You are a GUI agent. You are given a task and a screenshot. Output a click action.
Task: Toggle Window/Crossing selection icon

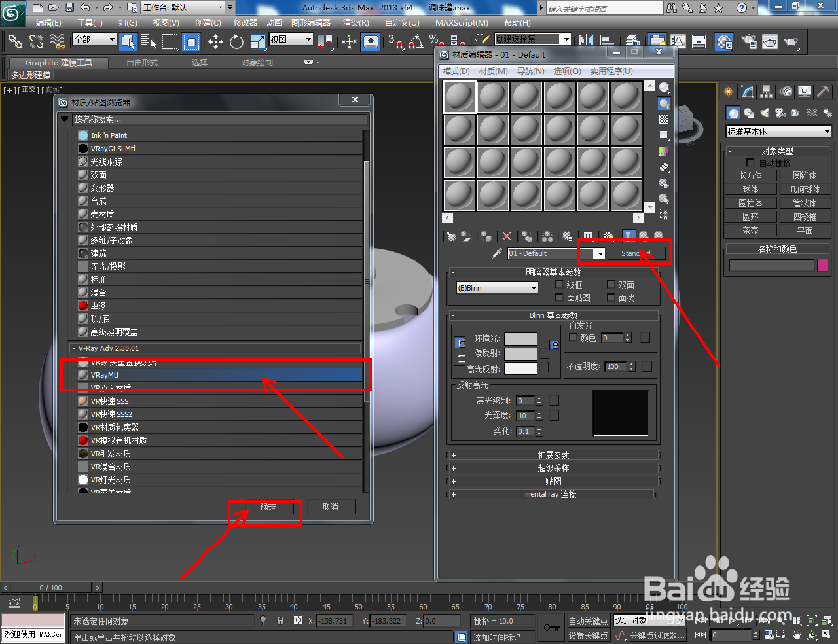coord(191,42)
